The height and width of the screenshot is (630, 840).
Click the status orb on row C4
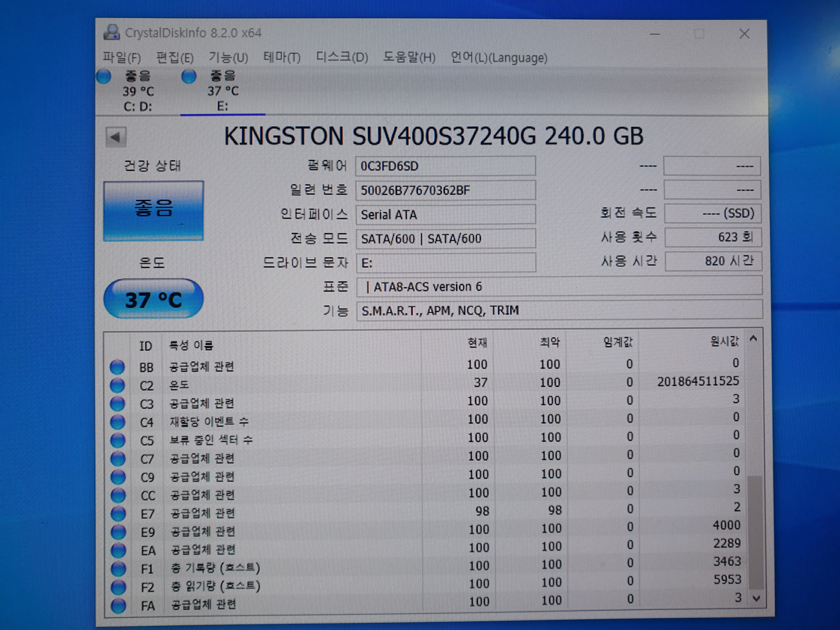coord(117,422)
